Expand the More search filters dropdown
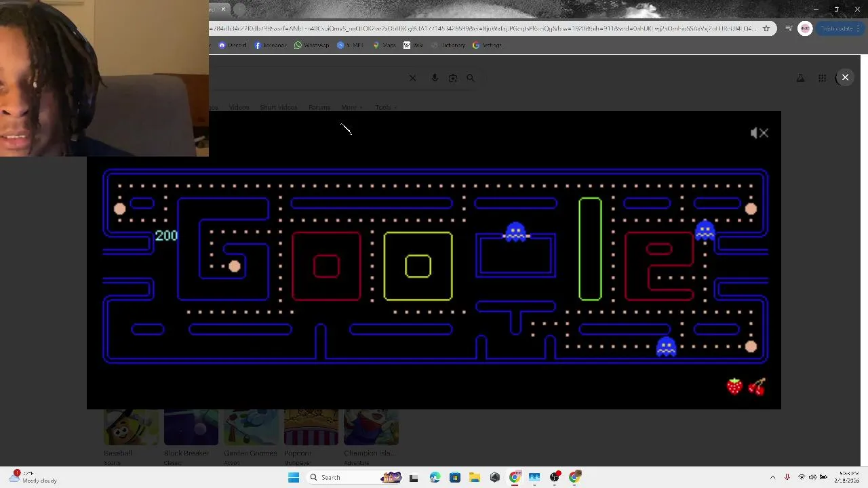 coord(351,107)
